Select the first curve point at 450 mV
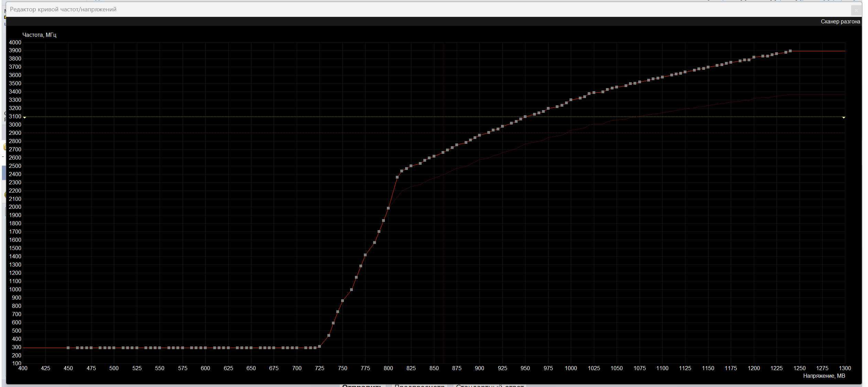Image resolution: width=868 pixels, height=387 pixels. 68,348
